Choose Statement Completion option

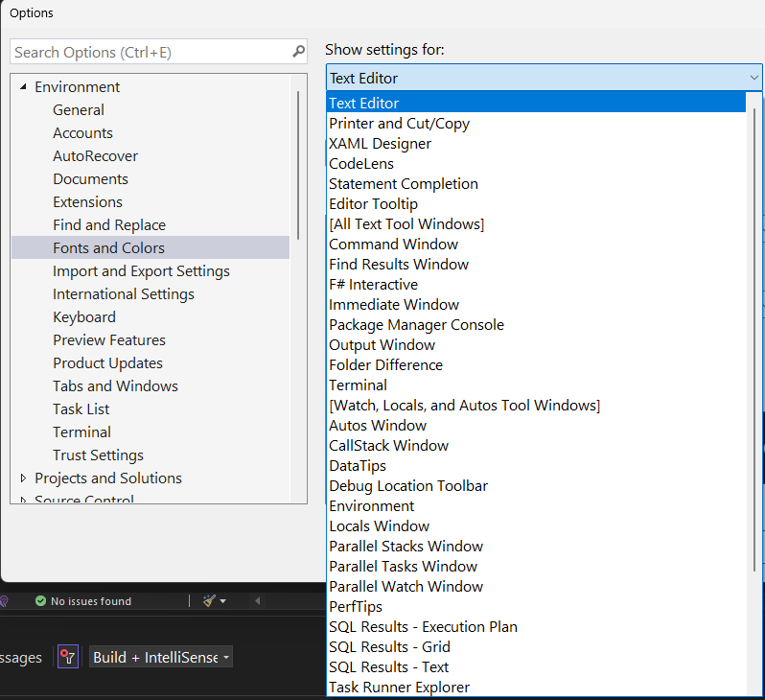pyautogui.click(x=536, y=183)
